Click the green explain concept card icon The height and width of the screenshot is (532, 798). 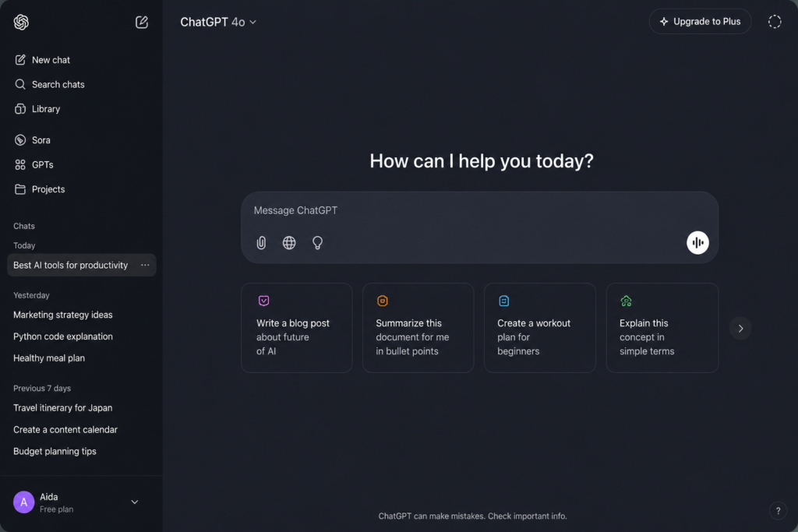pos(626,301)
